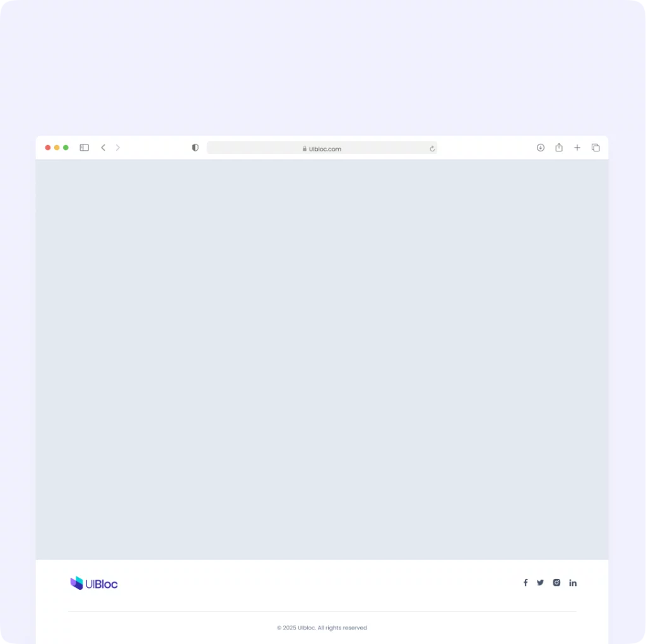This screenshot has height=644, width=646.
Task: Close the window with the red button
Action: click(x=48, y=148)
